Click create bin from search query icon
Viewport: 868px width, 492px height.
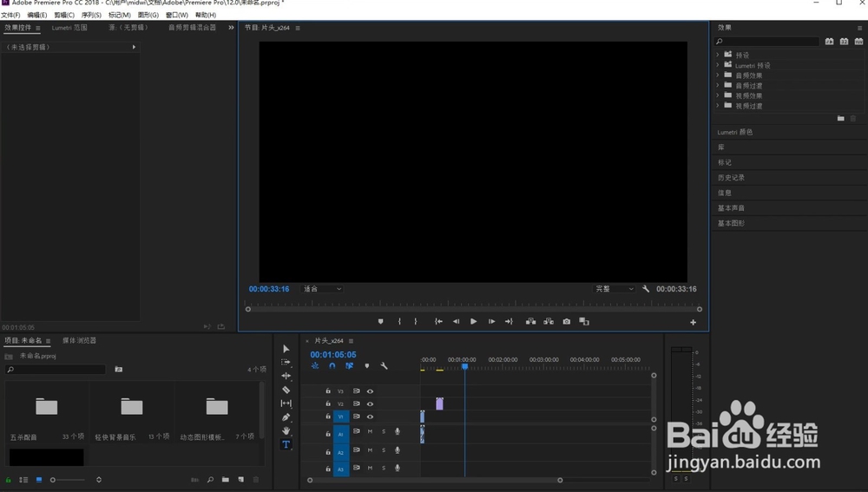pos(118,369)
